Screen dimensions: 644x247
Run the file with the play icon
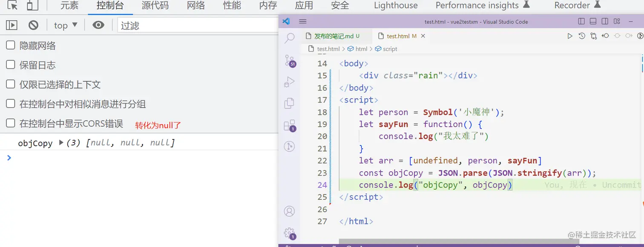[570, 36]
